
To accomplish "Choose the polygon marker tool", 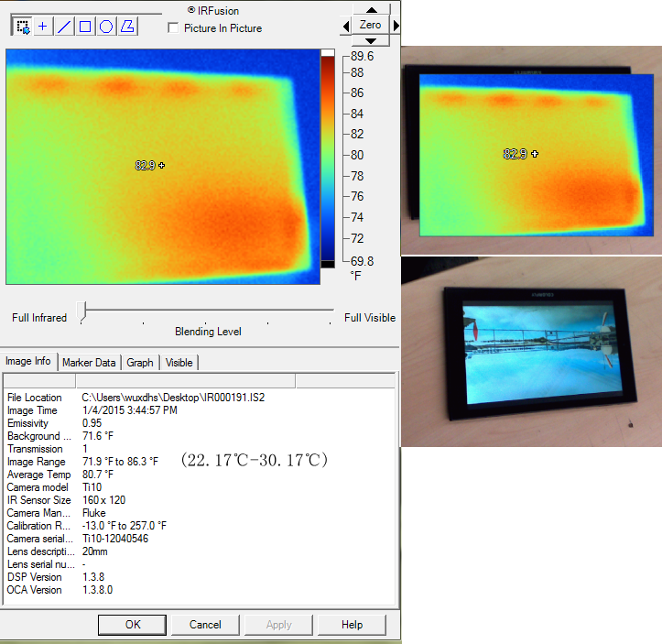I will 127,27.
